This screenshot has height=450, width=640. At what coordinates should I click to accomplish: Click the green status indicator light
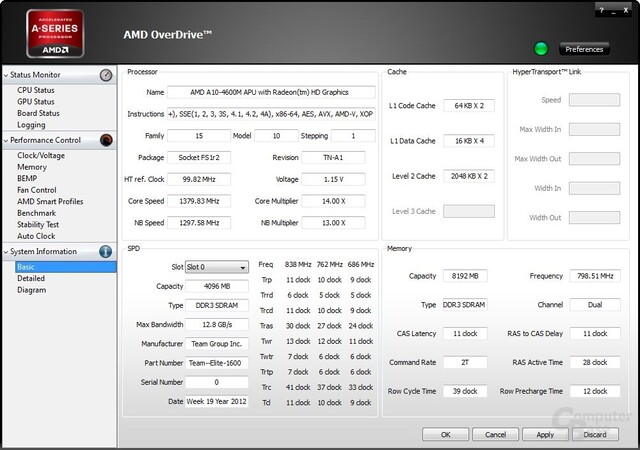pos(541,49)
